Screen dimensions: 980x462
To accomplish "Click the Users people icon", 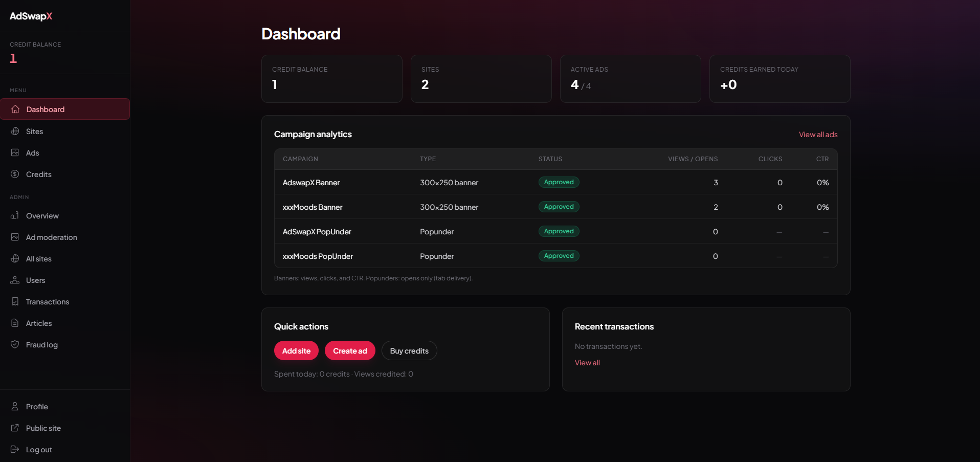I will pyautogui.click(x=15, y=280).
